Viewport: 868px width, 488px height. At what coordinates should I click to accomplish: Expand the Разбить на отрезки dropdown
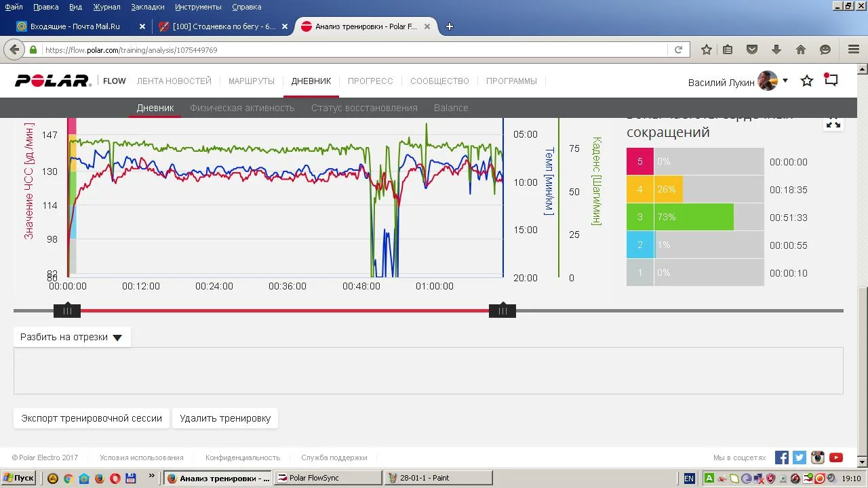[x=71, y=337]
